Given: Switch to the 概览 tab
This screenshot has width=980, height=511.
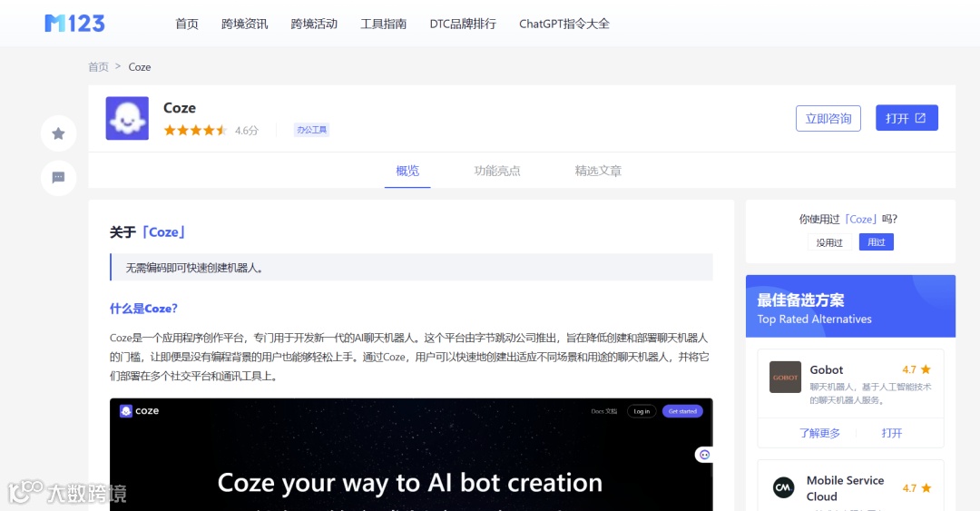Looking at the screenshot, I should pyautogui.click(x=407, y=170).
